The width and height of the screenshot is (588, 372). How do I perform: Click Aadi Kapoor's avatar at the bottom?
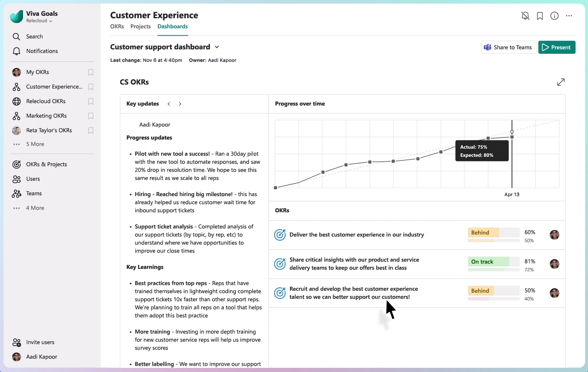coord(16,357)
